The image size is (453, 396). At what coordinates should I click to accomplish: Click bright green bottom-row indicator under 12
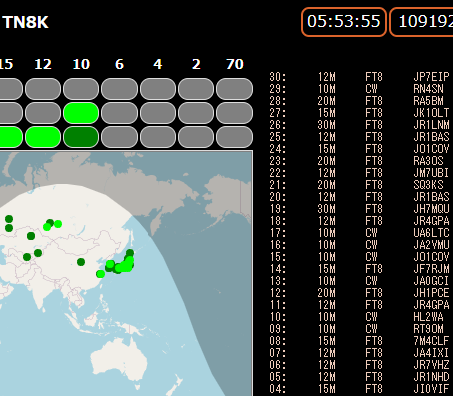click(43, 137)
